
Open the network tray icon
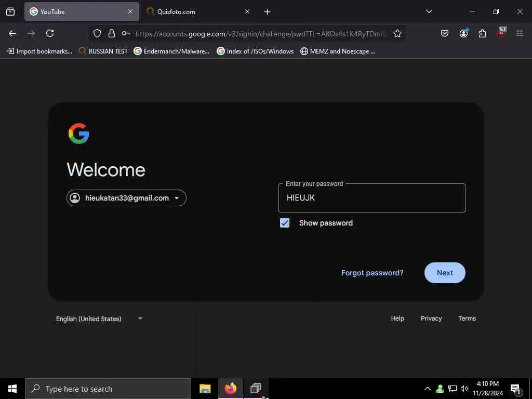coord(453,389)
